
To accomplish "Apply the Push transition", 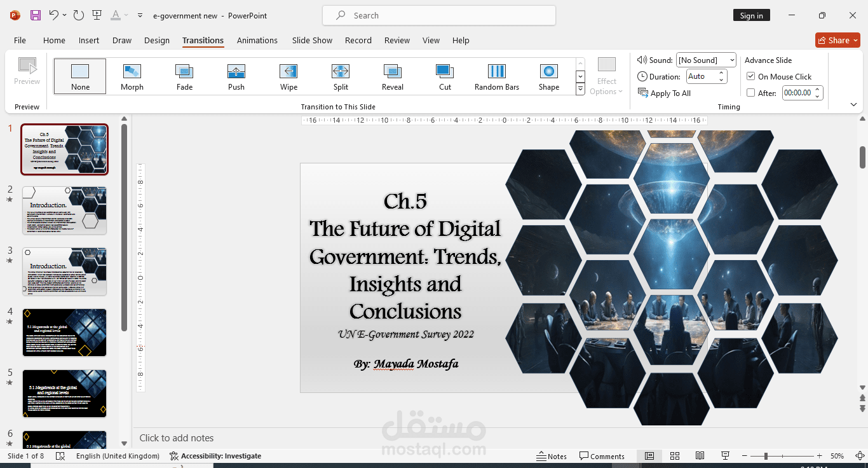I will [x=236, y=76].
